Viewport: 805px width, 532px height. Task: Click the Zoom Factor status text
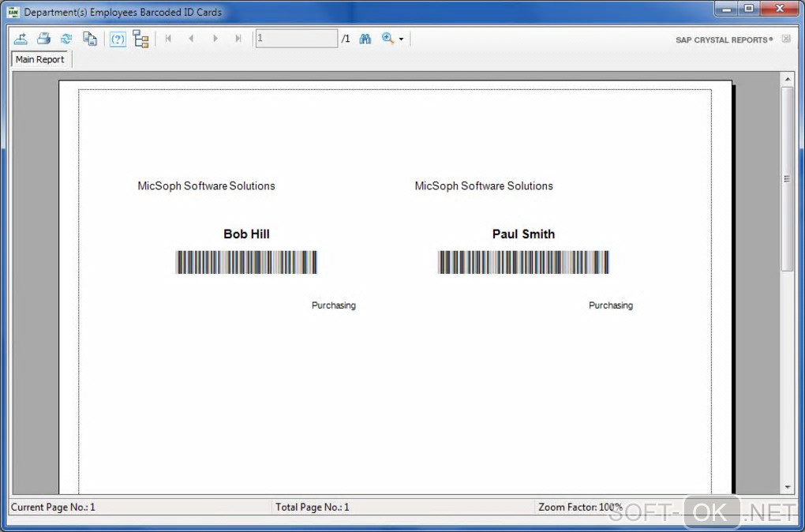581,508
